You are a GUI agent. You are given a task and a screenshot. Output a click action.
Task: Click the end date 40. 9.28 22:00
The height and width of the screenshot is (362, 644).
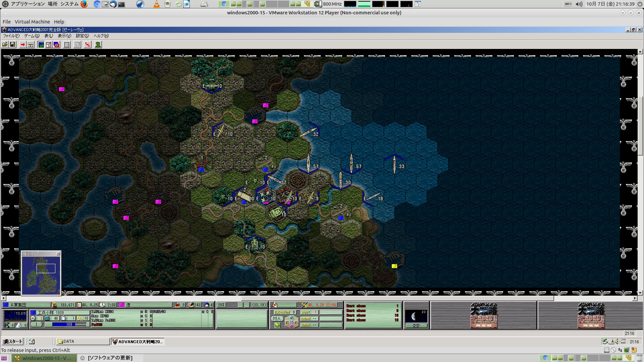[x=322, y=305]
